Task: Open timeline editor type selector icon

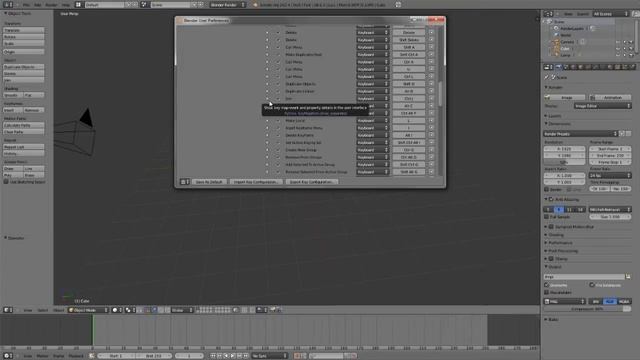Action: [8, 356]
